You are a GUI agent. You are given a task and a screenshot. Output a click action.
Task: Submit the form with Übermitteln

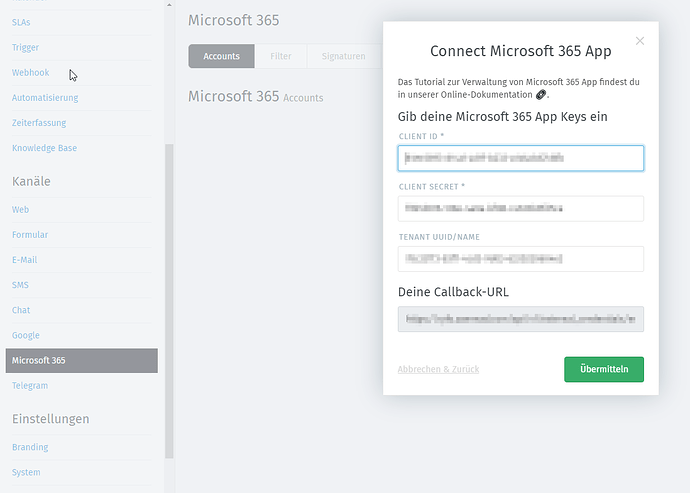coord(604,369)
